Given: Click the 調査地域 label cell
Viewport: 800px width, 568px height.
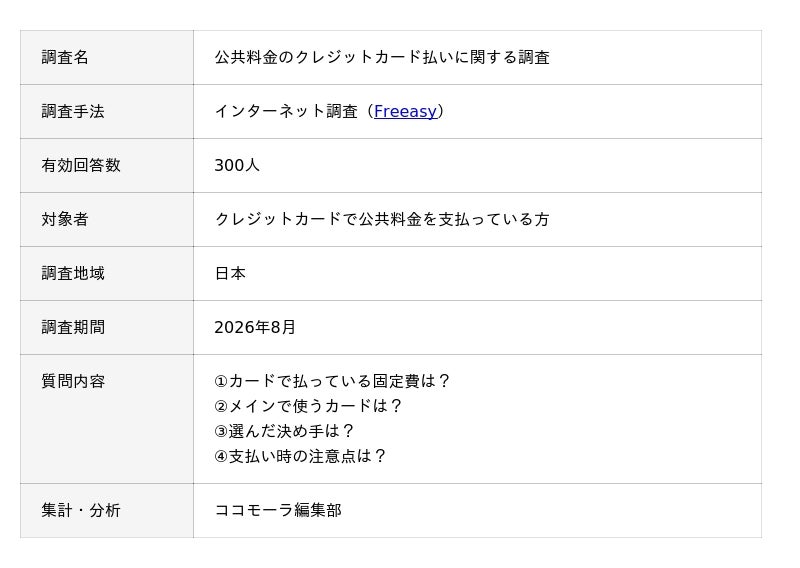Looking at the screenshot, I should 107,274.
